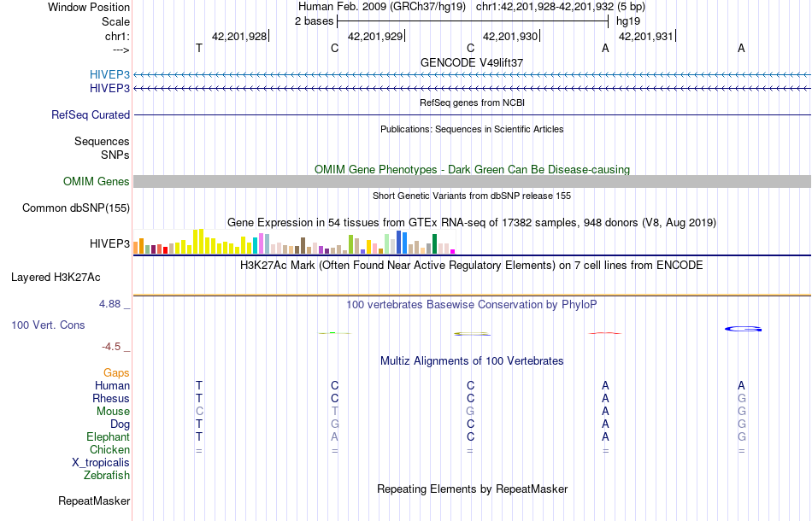The width and height of the screenshot is (812, 521).
Task: Click the X_tropicalis alignment row label
Action: pos(101,463)
